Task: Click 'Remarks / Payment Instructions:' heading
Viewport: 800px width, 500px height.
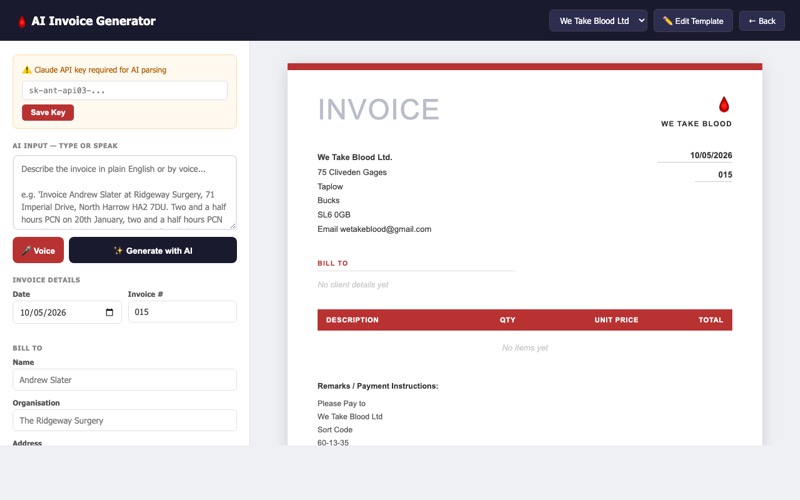Action: pos(378,386)
